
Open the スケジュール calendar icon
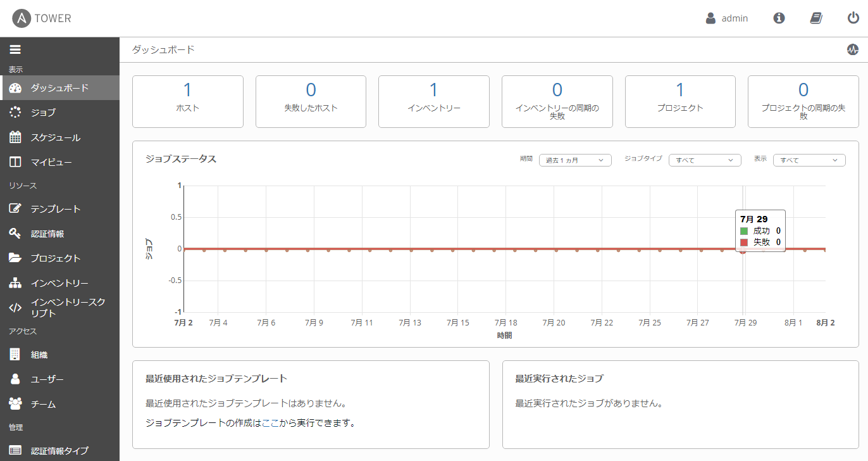[x=16, y=137]
